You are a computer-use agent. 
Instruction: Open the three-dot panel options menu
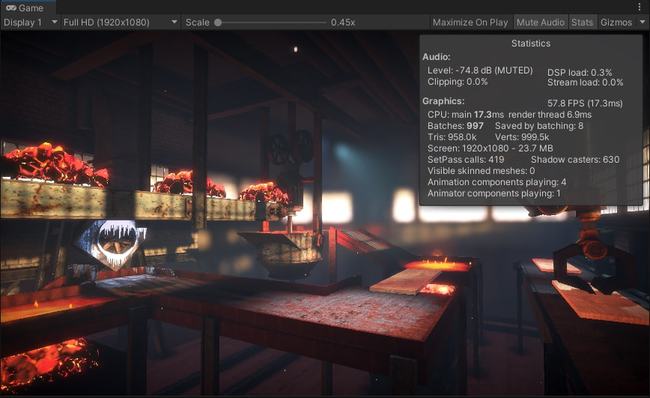pos(639,7)
